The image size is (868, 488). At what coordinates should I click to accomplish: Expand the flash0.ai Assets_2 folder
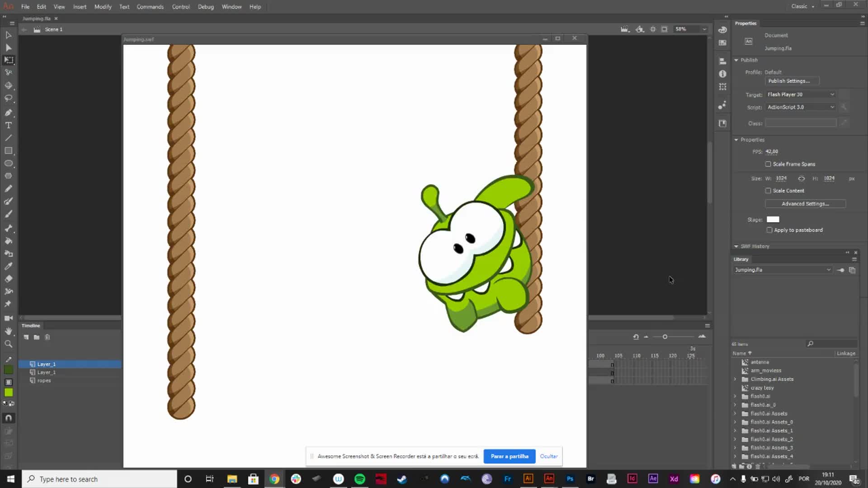click(x=735, y=439)
